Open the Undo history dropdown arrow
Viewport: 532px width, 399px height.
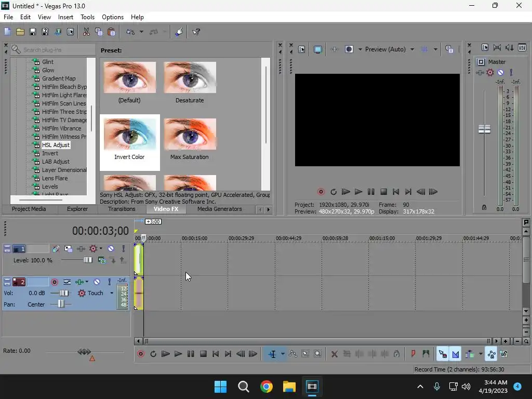point(141,32)
